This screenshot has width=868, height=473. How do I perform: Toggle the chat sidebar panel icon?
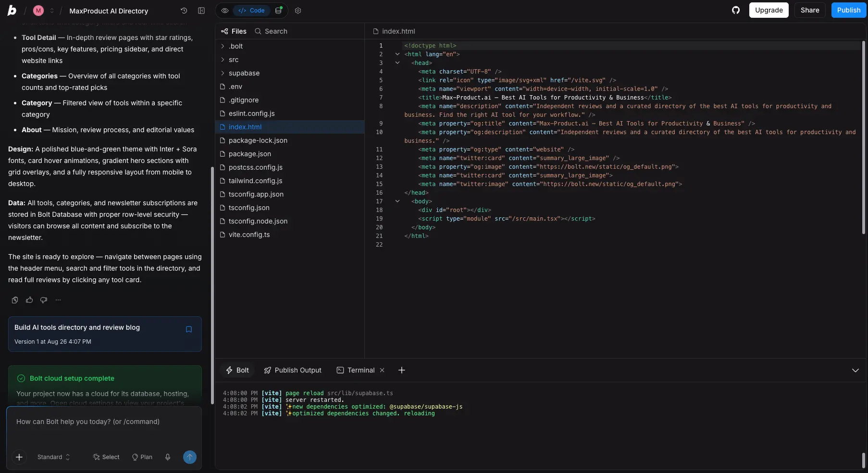[201, 11]
